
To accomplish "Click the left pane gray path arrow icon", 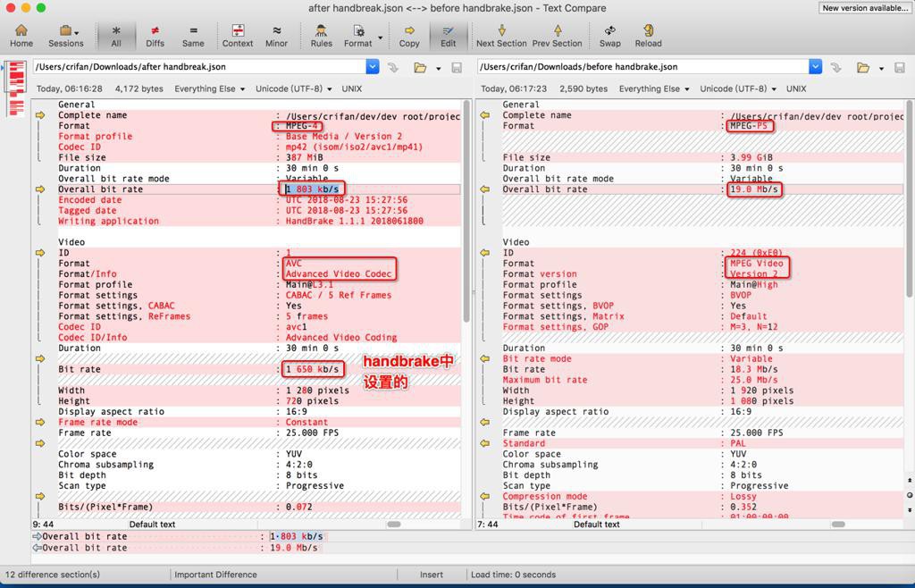I will coord(393,68).
